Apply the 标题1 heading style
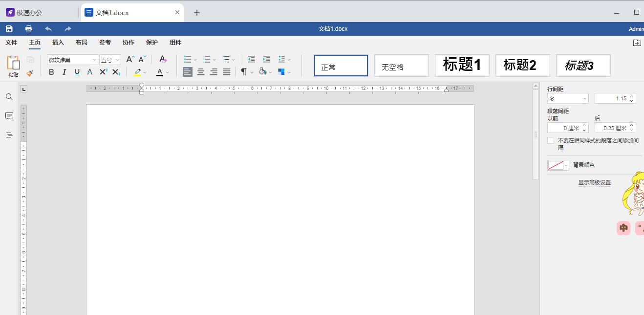This screenshot has width=644, height=315. [462, 65]
